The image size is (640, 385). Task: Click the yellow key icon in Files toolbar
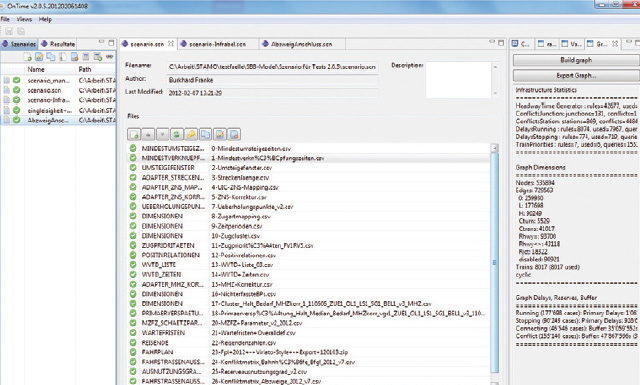click(191, 134)
